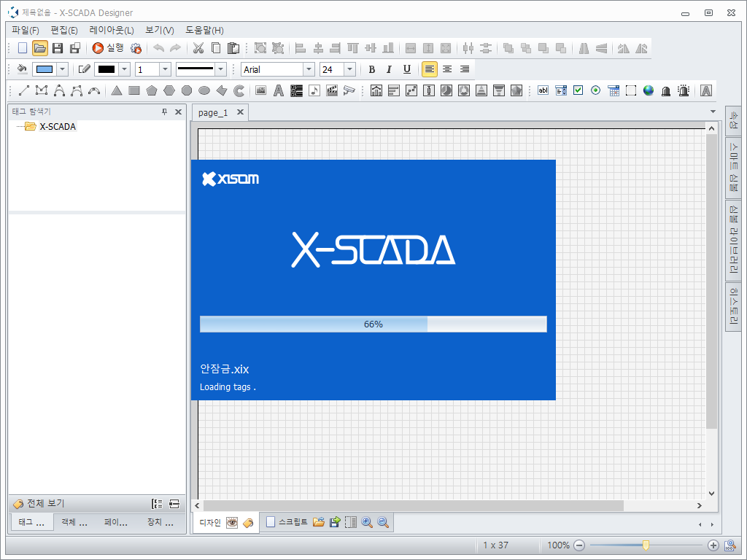Insert a radio button control from toolbar
Viewport: 747px width, 560px height.
coord(595,90)
